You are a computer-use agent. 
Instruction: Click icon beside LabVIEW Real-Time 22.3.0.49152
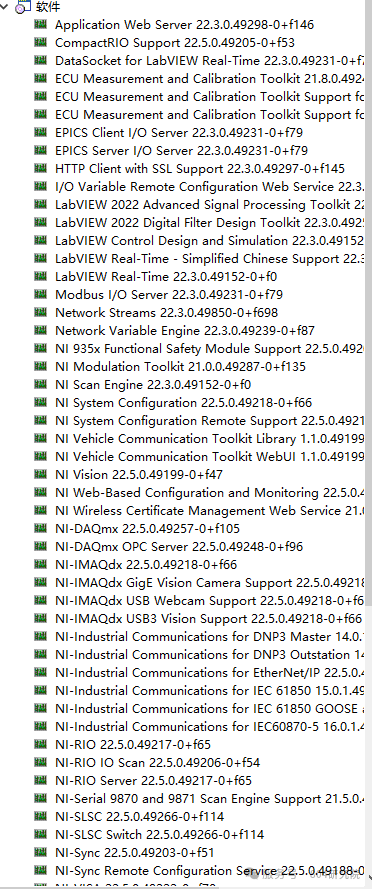tap(40, 276)
